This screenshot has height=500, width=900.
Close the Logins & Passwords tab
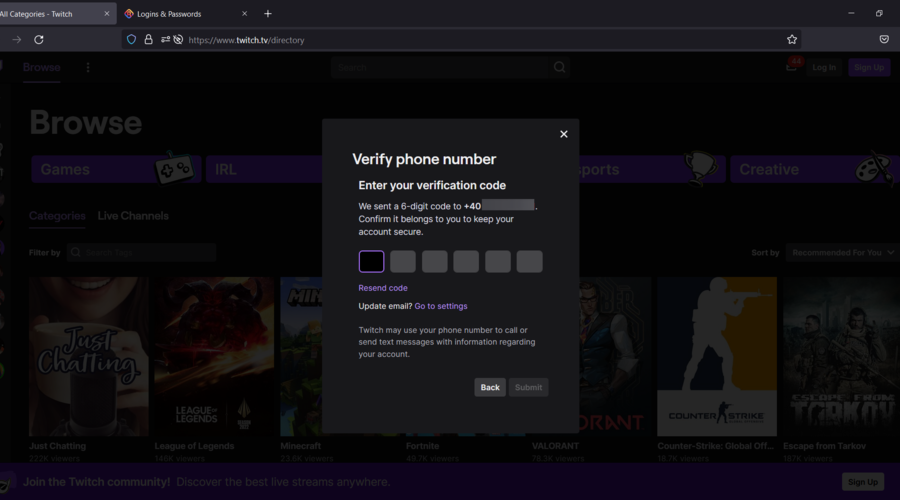point(245,14)
